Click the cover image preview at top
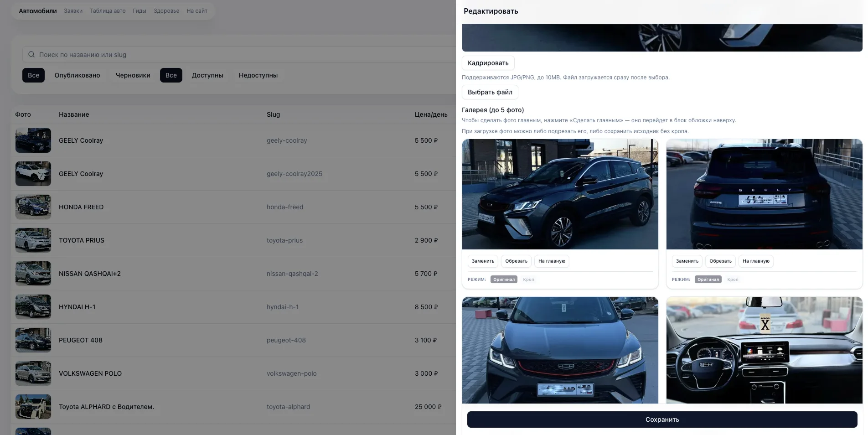The height and width of the screenshot is (435, 868). 662,38
